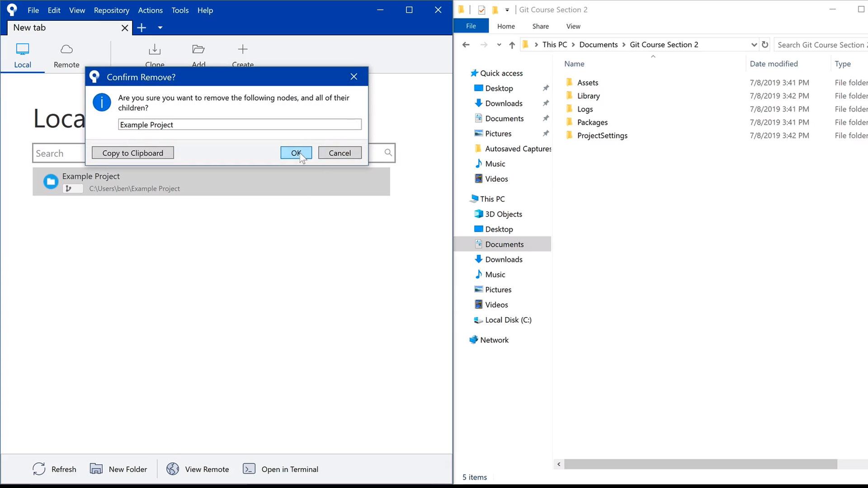Click Documents in address breadcrumb
868x488 pixels.
pyautogui.click(x=598, y=45)
